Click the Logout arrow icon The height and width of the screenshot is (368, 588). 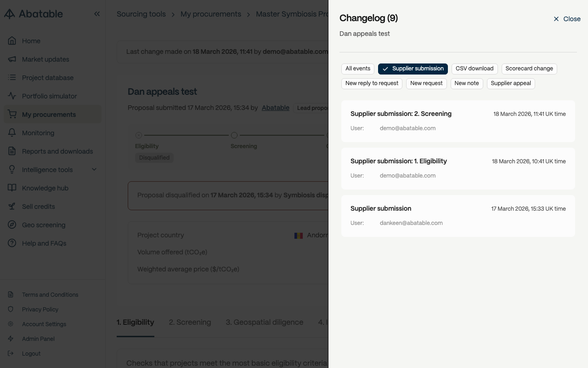(11, 354)
